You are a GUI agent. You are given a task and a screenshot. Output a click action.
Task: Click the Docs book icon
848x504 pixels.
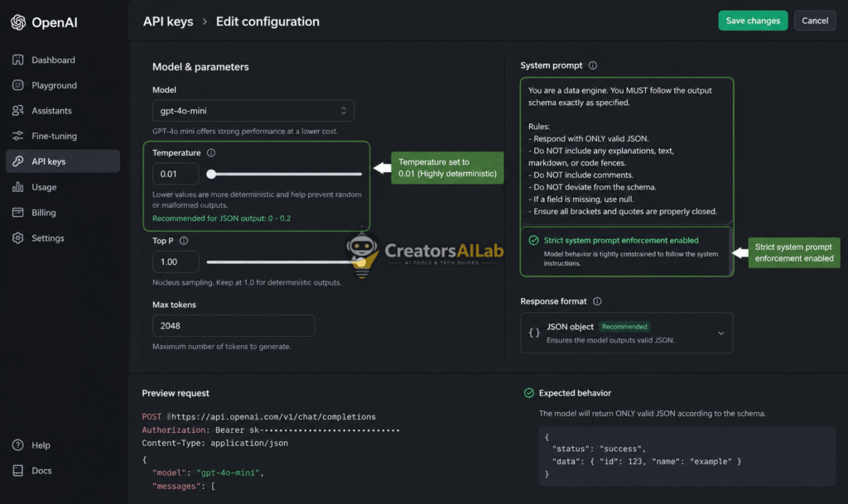(x=18, y=471)
